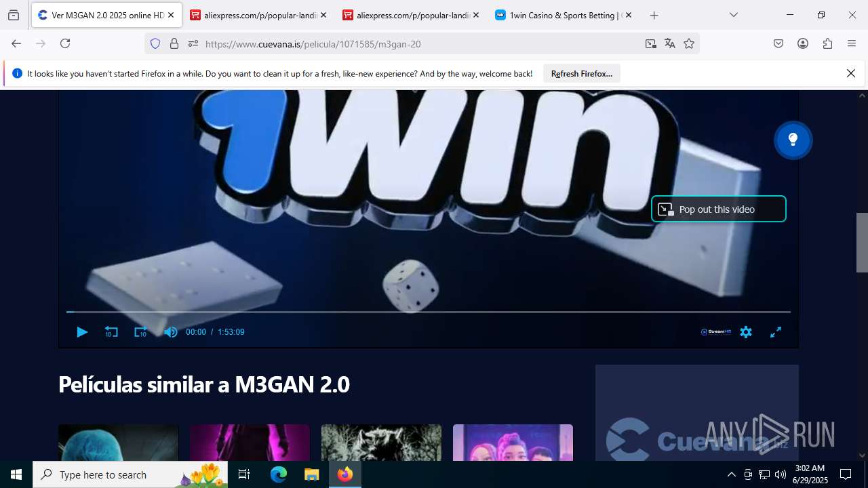Open Windows notification center
Image resolution: width=868 pixels, height=488 pixels.
point(846,474)
